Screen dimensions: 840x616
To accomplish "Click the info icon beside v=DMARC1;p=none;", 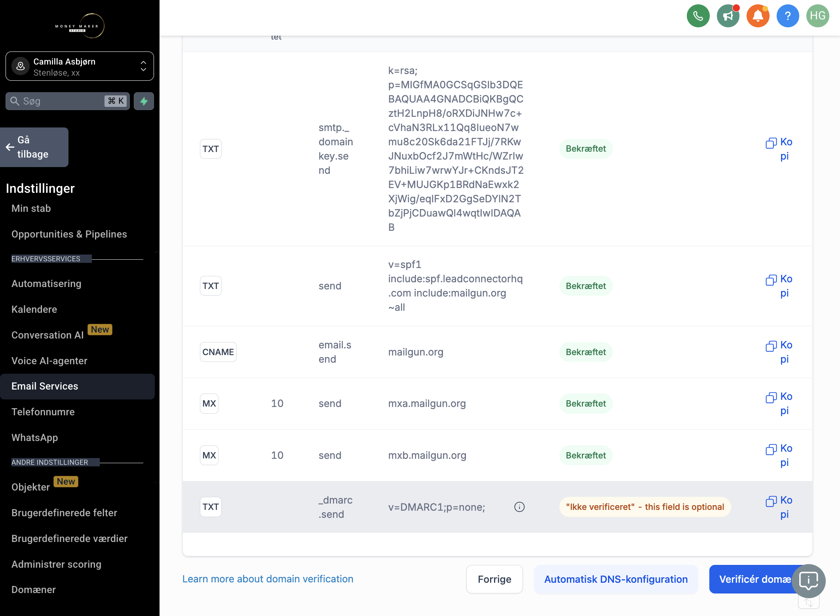I will click(x=519, y=507).
